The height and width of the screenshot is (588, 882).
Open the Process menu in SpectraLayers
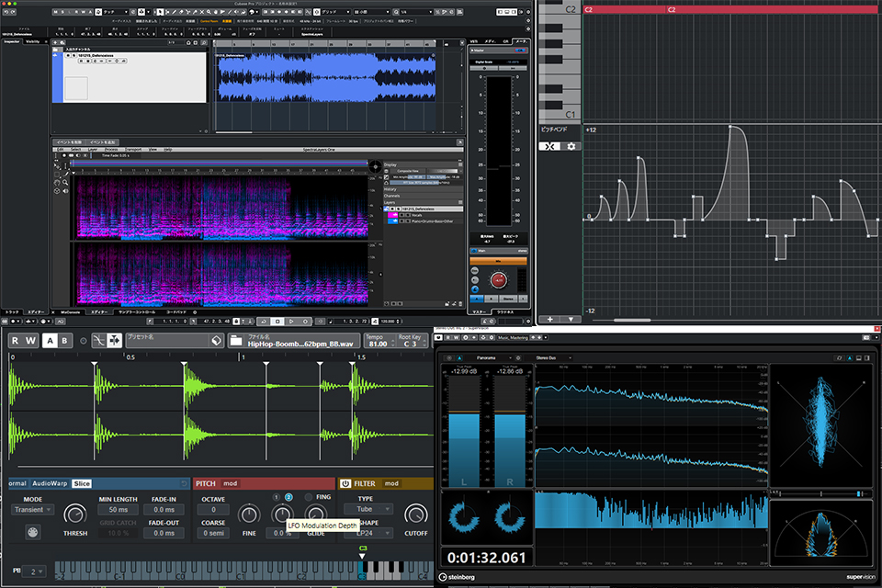[110, 148]
